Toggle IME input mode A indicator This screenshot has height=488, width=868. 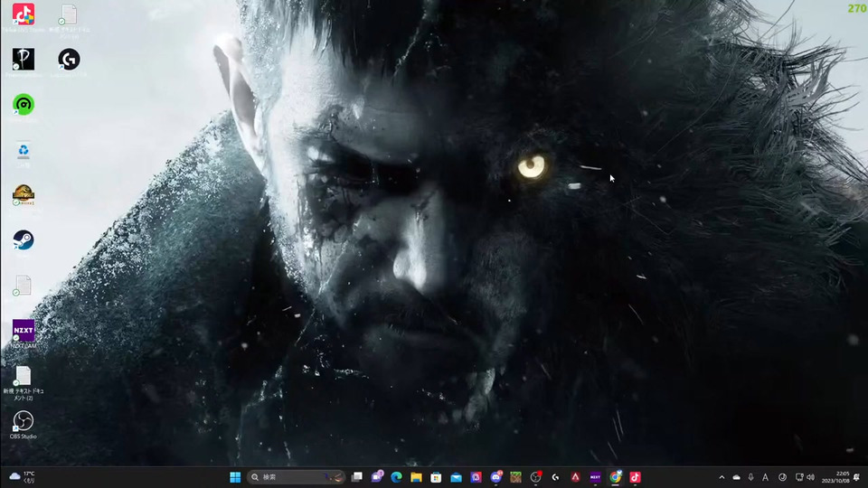coord(766,477)
